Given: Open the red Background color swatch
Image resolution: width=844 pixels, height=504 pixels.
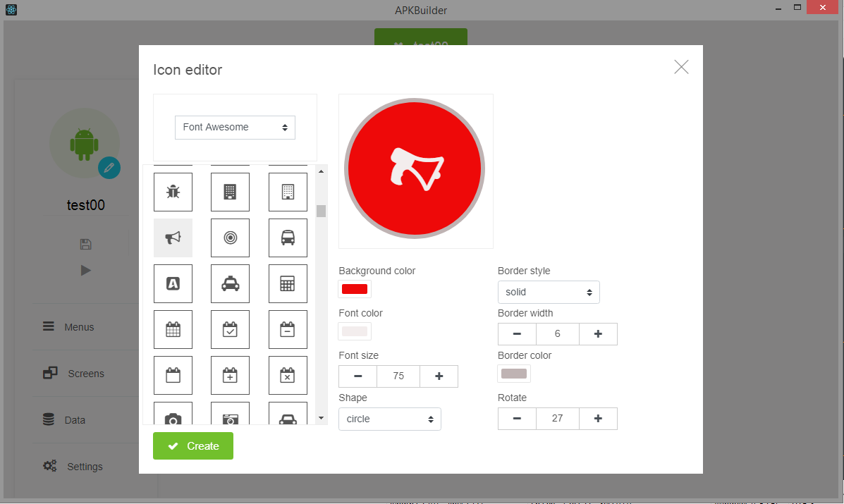Looking at the screenshot, I should click(x=354, y=289).
